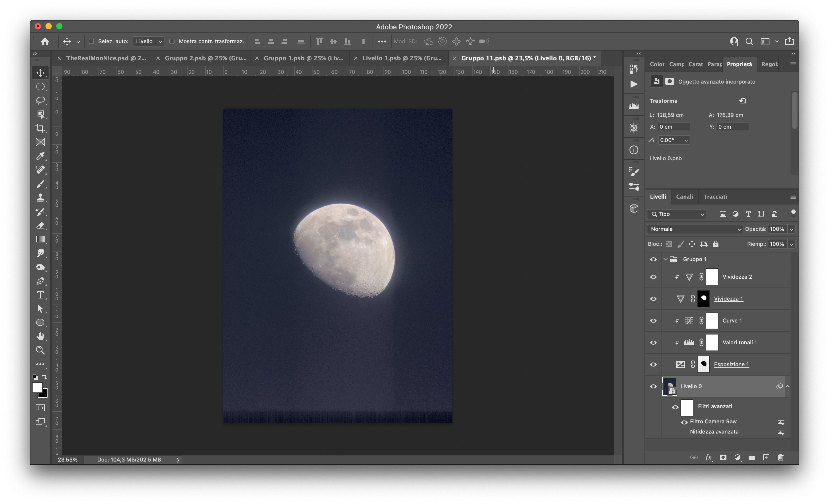Select the Ellipse shape tool
The width and height of the screenshot is (829, 504).
(40, 322)
